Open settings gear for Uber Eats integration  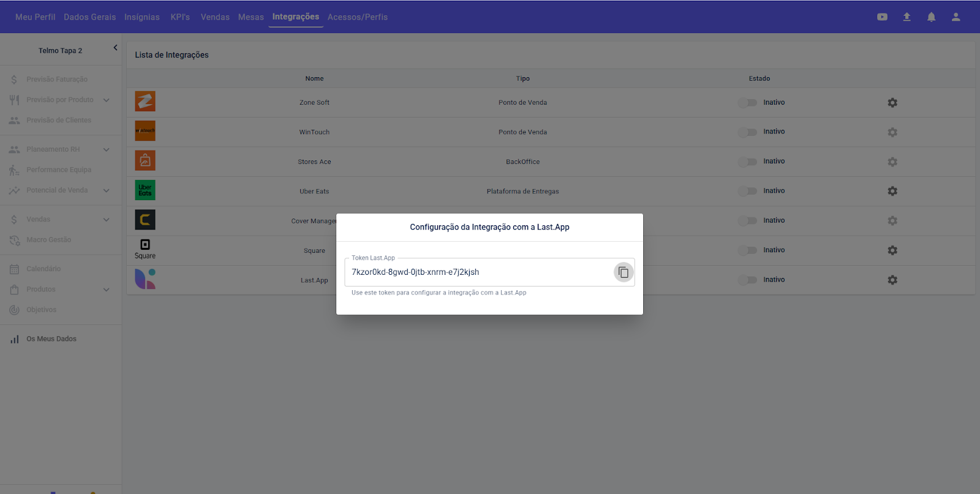892,191
